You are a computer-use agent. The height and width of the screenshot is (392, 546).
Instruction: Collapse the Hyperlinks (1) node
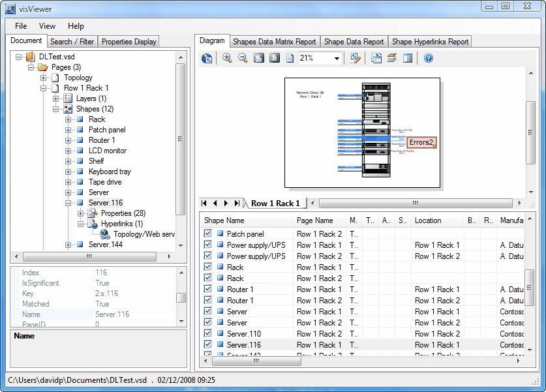click(x=80, y=224)
